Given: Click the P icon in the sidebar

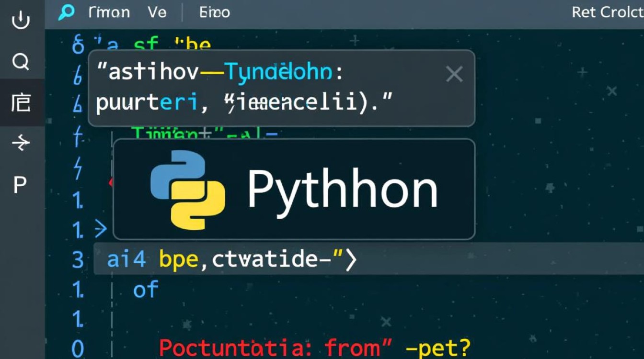Looking at the screenshot, I should [x=20, y=184].
